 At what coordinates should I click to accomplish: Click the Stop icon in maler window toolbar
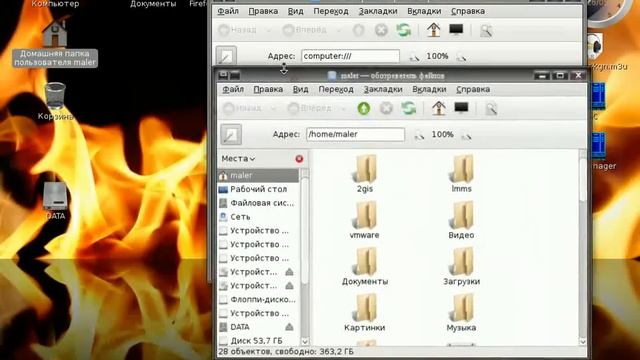[386, 109]
